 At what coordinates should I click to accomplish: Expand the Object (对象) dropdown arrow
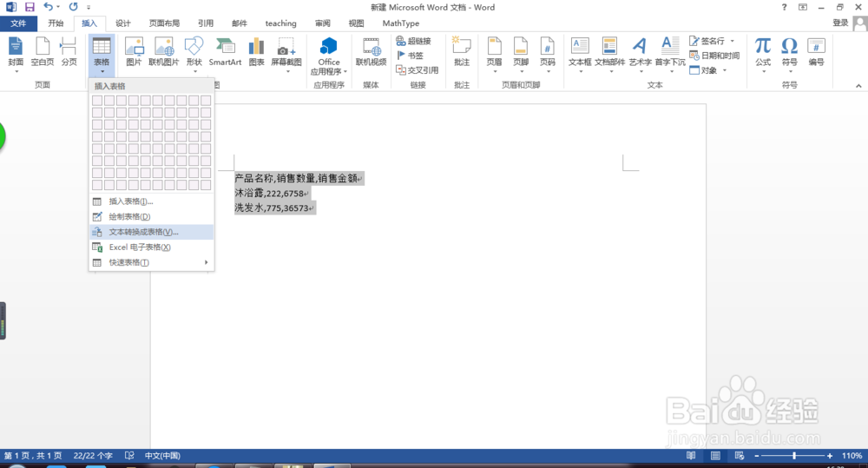(724, 70)
